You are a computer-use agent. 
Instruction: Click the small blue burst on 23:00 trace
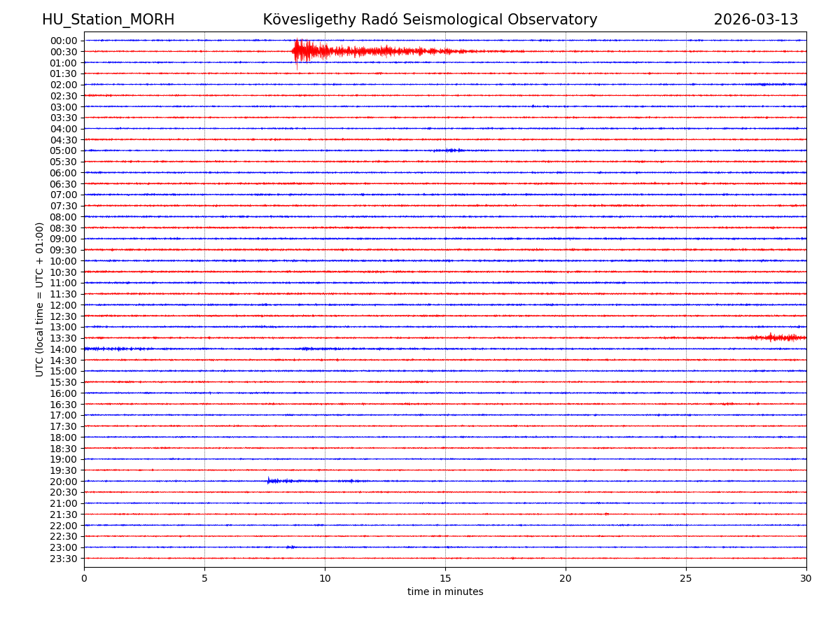click(290, 547)
